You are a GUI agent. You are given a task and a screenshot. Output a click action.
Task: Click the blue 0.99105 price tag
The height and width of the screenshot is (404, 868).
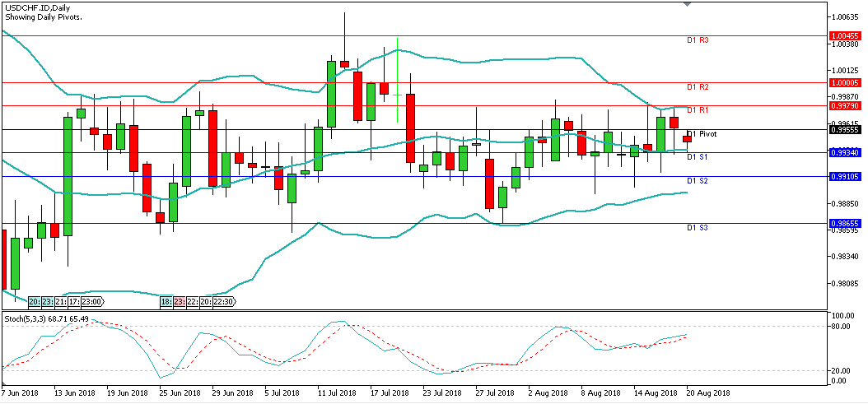click(846, 176)
